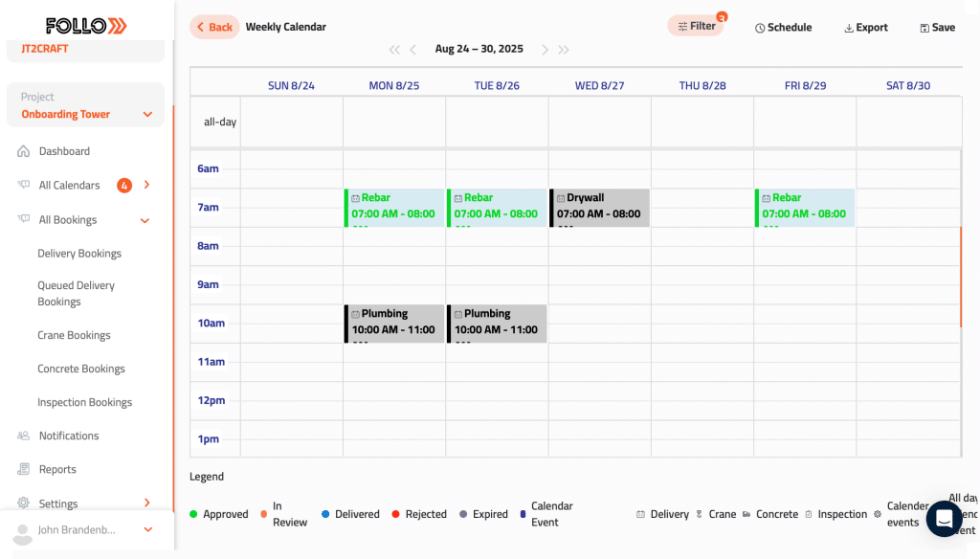
Task: Click the next week arrow
Action: (x=546, y=49)
